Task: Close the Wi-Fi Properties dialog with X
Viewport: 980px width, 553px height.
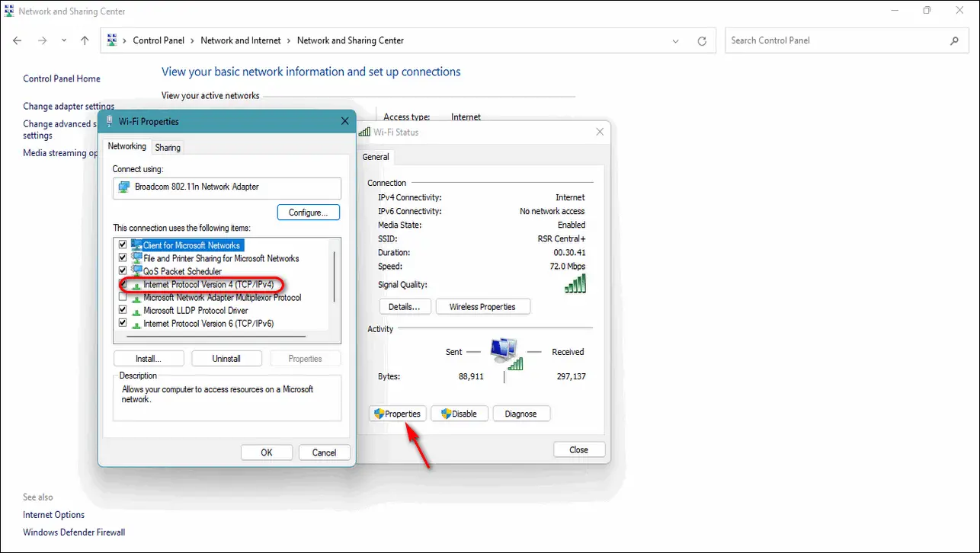Action: click(345, 121)
